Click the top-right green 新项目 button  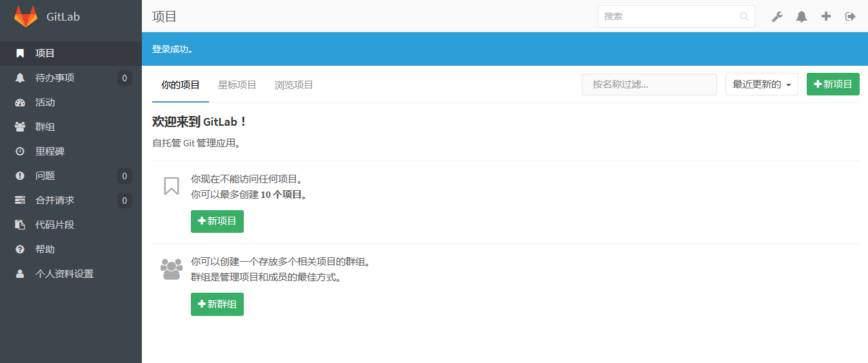point(833,84)
